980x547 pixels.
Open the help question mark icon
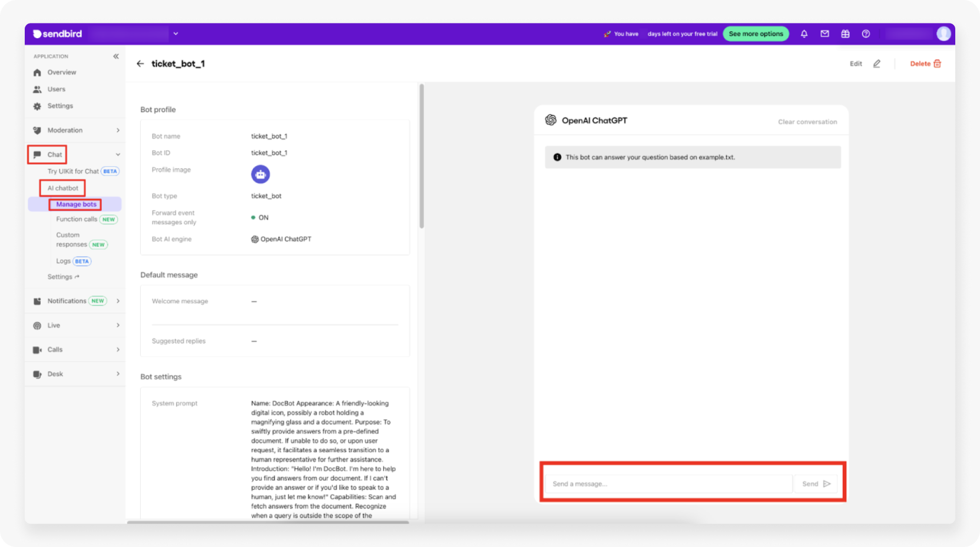point(866,34)
